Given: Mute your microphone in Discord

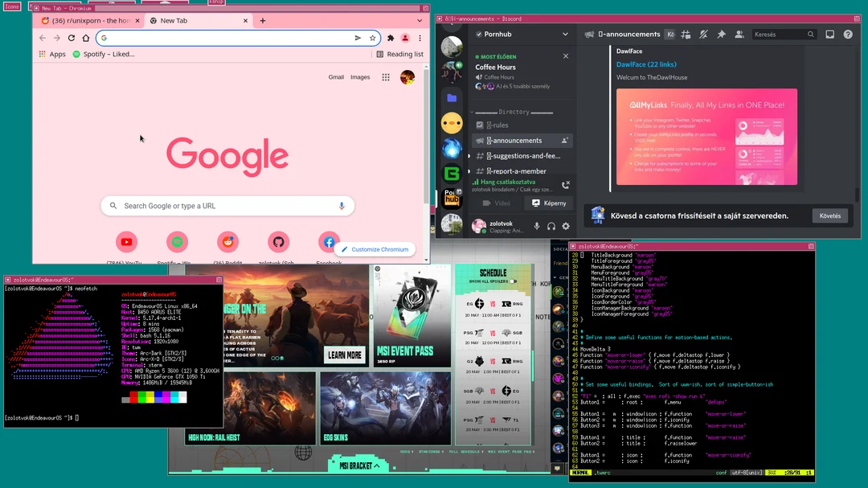Looking at the screenshot, I should 536,226.
